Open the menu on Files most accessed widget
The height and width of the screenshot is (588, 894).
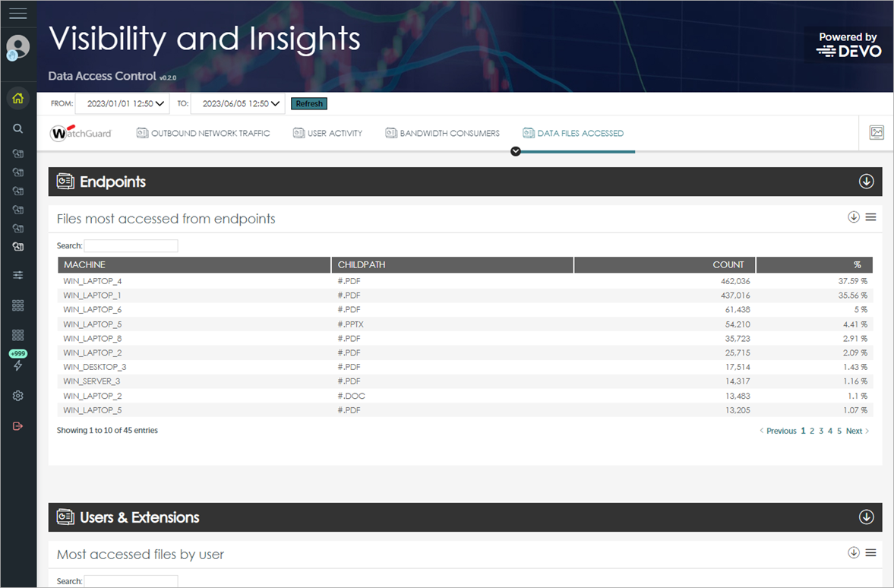[x=870, y=217]
